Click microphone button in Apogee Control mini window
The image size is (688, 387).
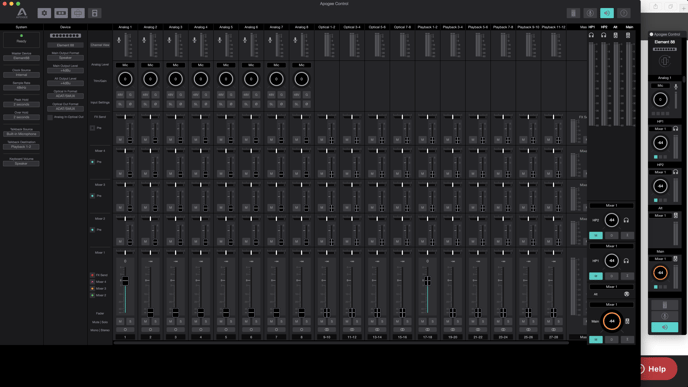click(x=664, y=316)
